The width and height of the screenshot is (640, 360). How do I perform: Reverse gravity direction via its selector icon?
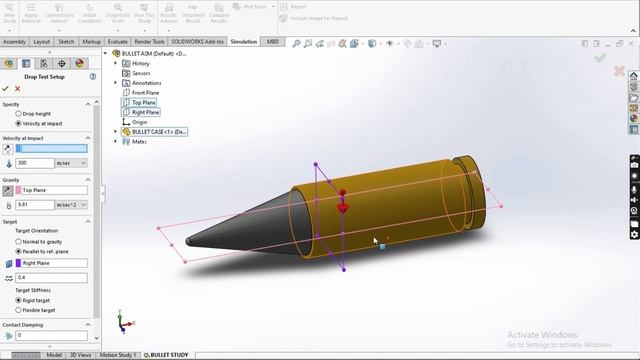(7, 190)
